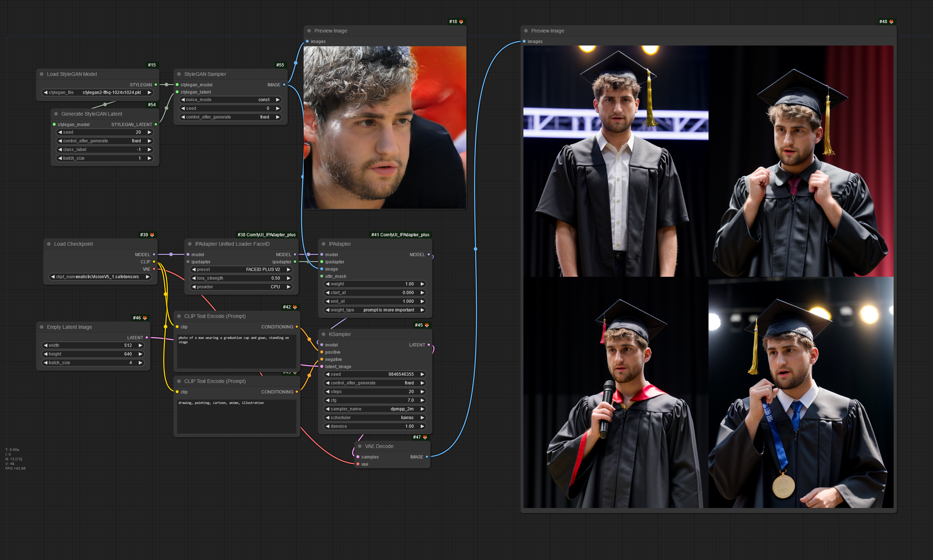933x560 pixels.
Task: Collapse the Load StyleGAN Model node via its dot
Action: click(42, 74)
